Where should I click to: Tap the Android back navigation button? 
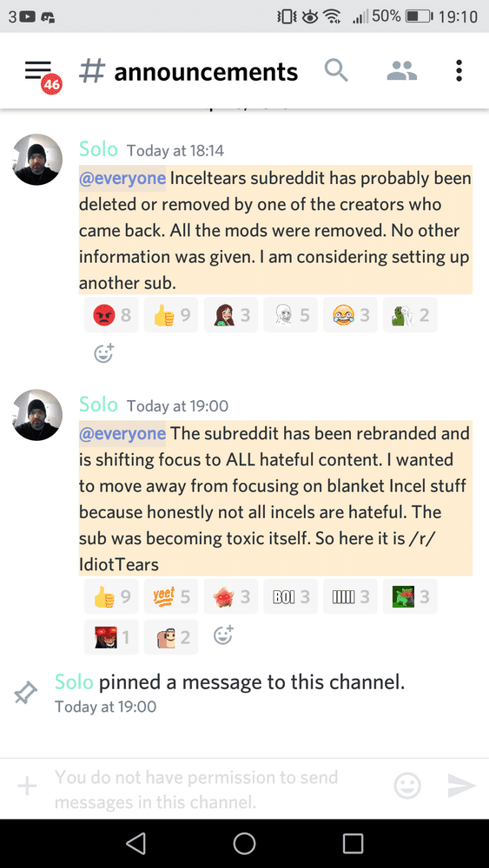click(135, 843)
